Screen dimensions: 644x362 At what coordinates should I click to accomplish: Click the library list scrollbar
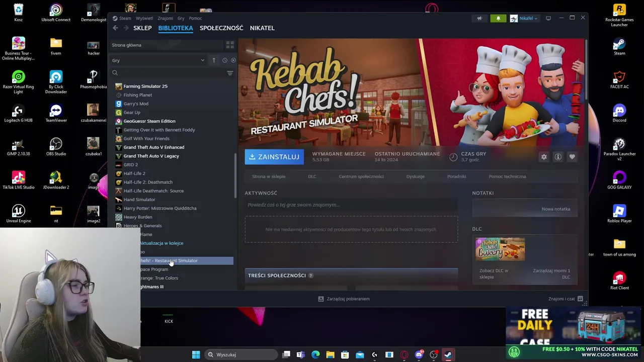[235, 176]
